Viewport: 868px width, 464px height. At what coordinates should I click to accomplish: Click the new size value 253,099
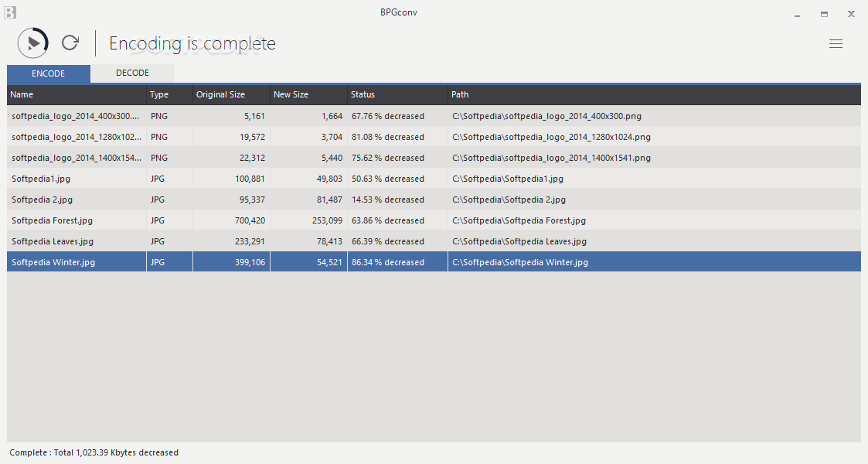[327, 220]
